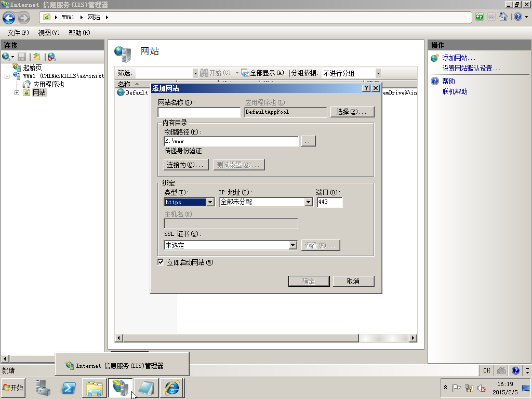Open Server Manager from taskbar
532x399 pixels.
coord(43,388)
